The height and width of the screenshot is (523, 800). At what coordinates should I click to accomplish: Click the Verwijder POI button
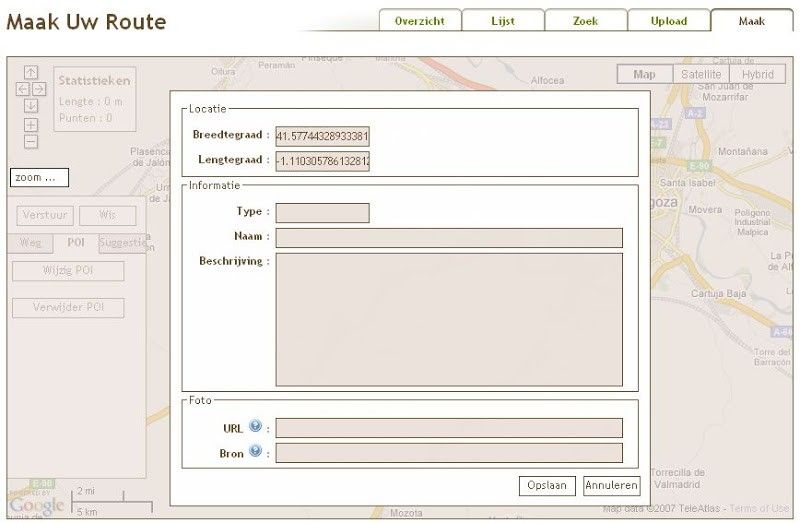68,308
